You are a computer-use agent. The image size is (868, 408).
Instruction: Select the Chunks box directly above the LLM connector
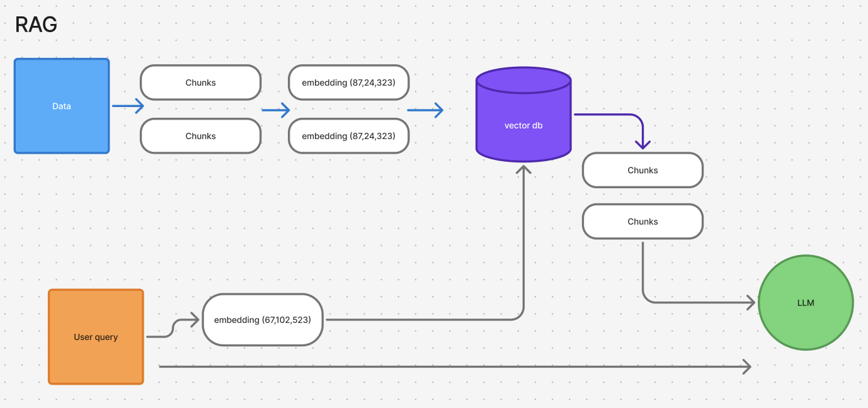642,222
